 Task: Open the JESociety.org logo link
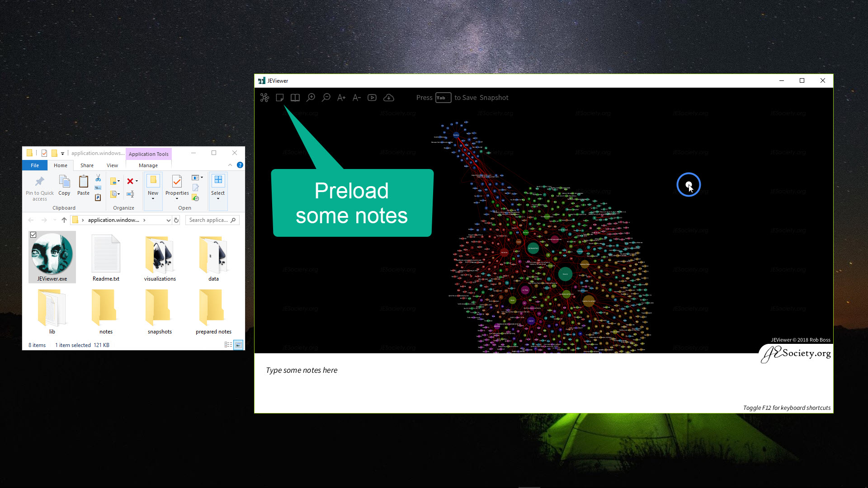tap(797, 354)
